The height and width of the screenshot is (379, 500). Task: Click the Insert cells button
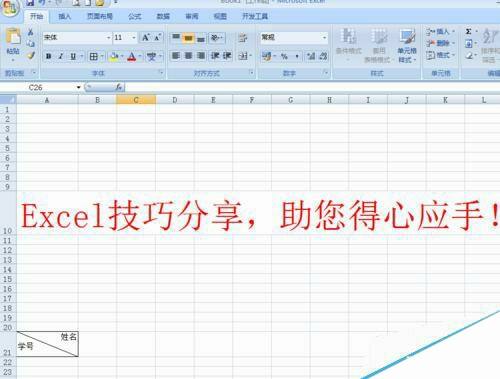coord(440,32)
